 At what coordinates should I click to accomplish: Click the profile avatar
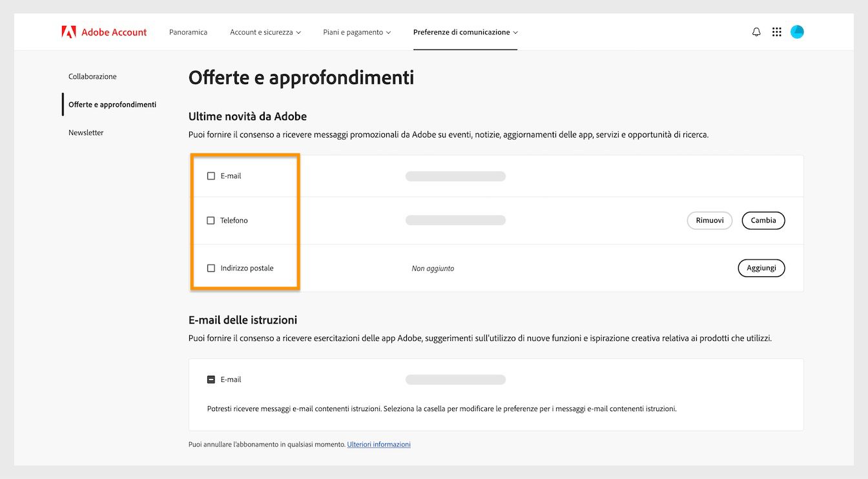pos(797,31)
